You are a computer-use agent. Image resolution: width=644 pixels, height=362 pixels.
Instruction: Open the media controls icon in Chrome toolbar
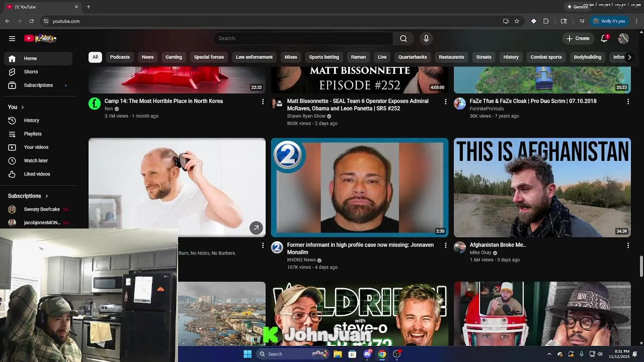pos(582,21)
